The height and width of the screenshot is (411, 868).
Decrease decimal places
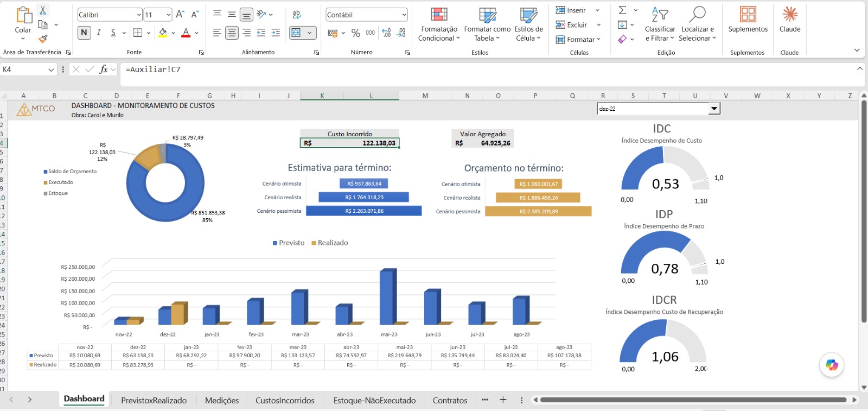pos(401,33)
